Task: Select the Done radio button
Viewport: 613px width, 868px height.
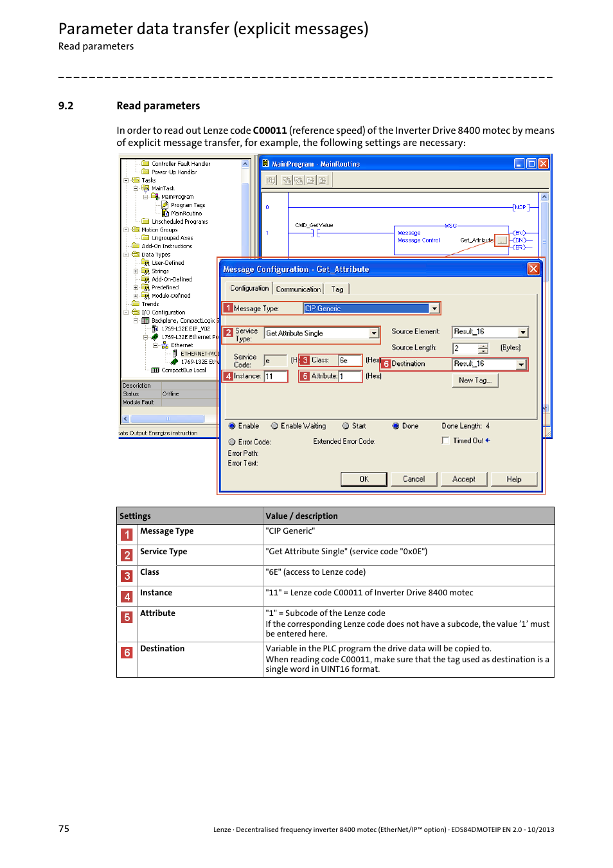Action: pyautogui.click(x=396, y=426)
